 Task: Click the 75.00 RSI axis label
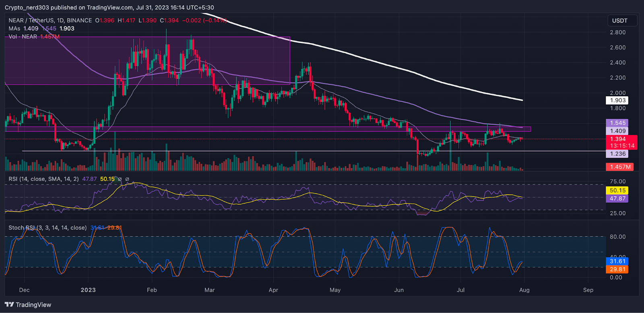coord(618,181)
